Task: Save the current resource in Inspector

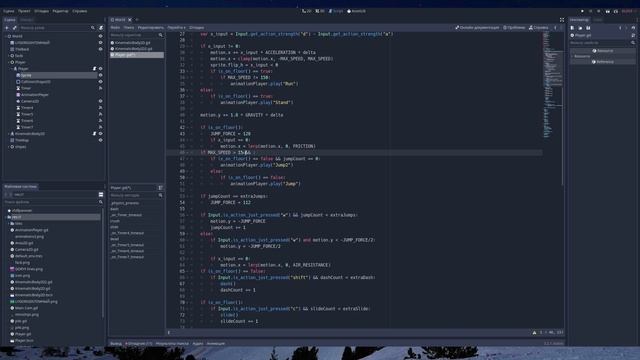Action: pos(588,28)
